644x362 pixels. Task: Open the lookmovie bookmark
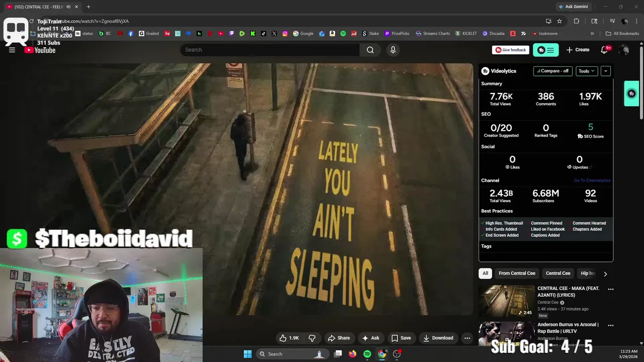click(544, 34)
